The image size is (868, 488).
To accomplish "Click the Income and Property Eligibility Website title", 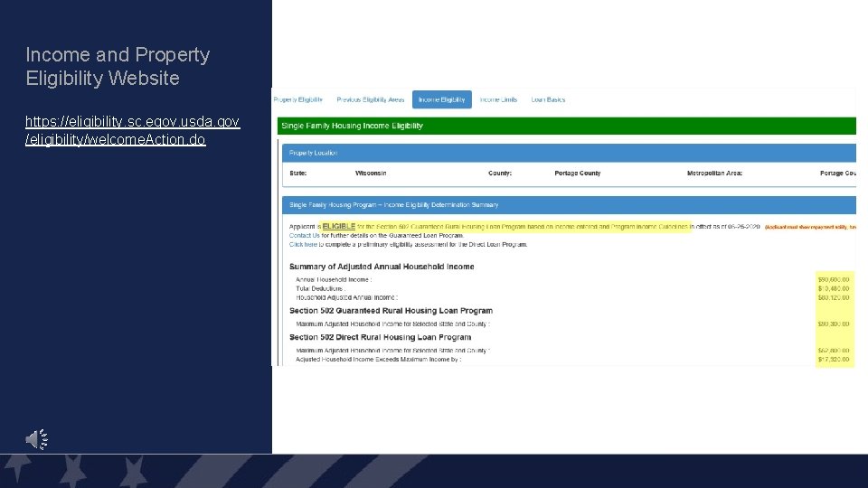I will click(118, 66).
